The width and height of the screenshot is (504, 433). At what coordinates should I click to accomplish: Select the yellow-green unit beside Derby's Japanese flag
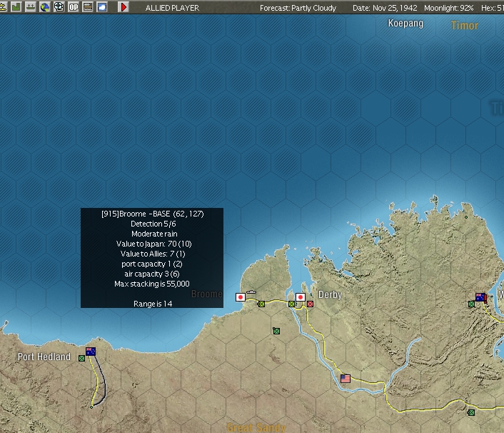tap(291, 304)
